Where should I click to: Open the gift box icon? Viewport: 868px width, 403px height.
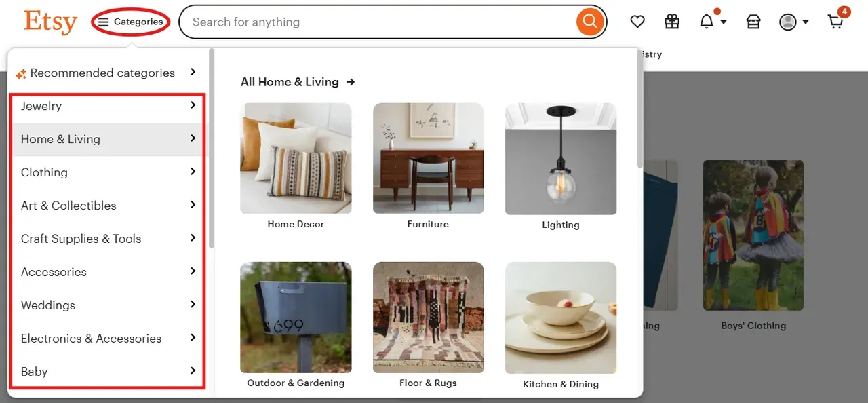pos(672,22)
